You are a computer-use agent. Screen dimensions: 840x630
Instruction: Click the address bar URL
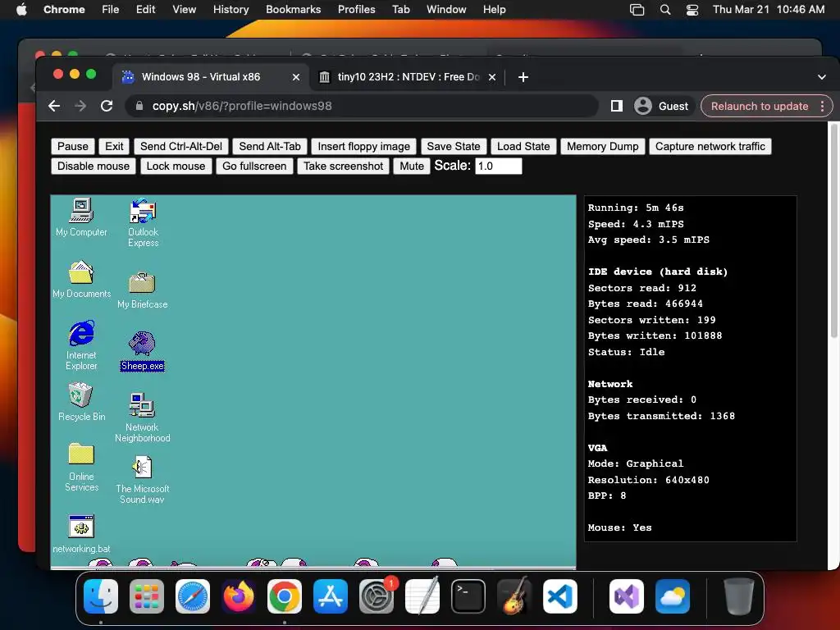tap(242, 106)
